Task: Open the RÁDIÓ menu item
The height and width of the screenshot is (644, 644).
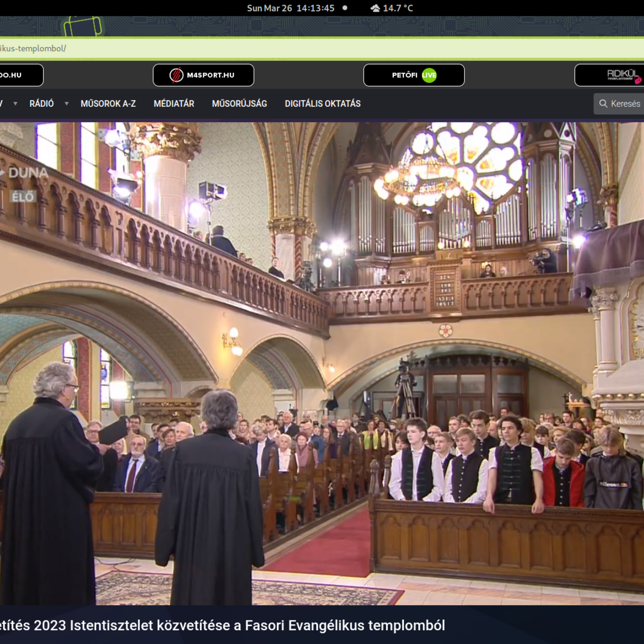Action: coord(41,103)
